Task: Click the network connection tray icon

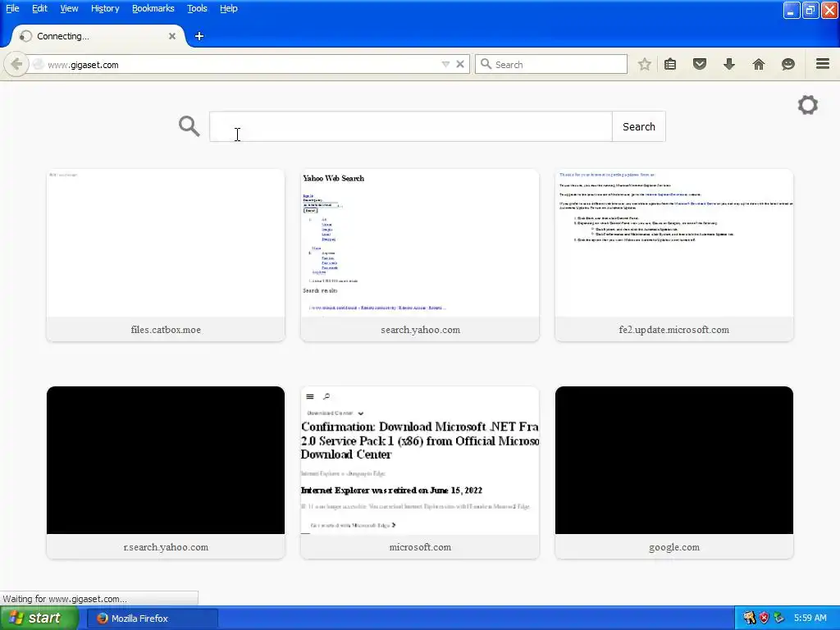Action: tap(779, 619)
